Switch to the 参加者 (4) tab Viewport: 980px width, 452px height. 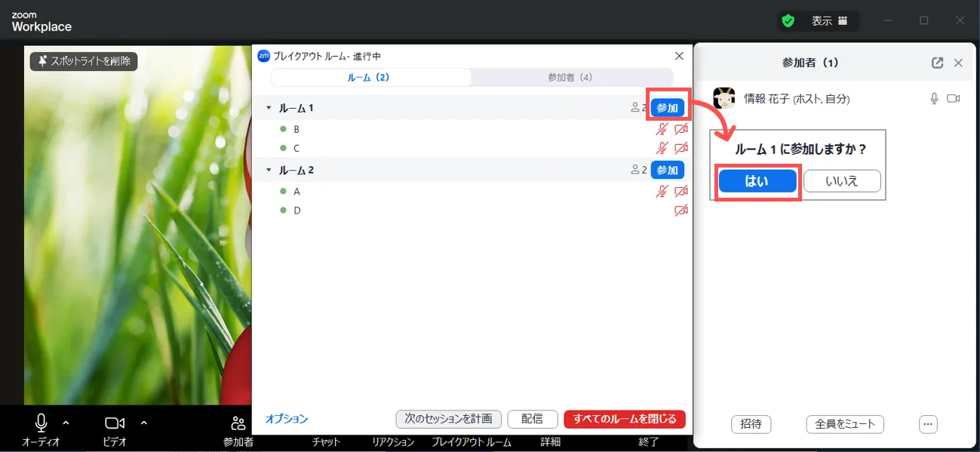[570, 78]
